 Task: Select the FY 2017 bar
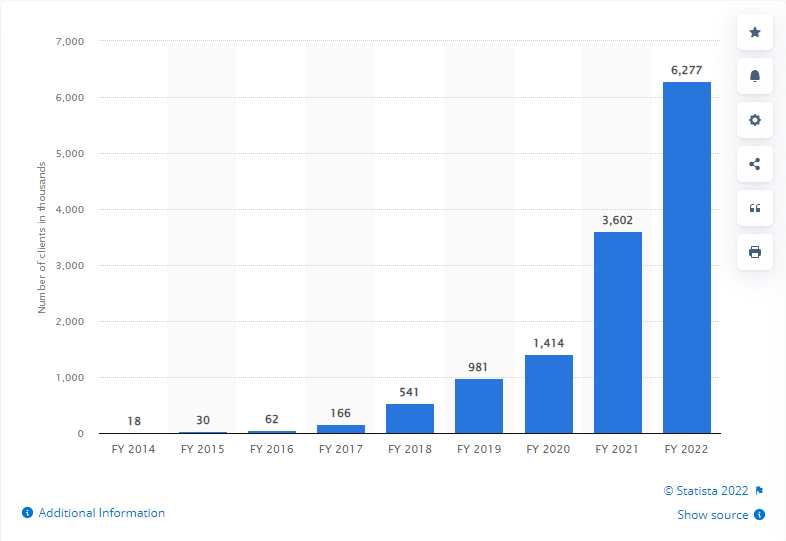pos(341,429)
